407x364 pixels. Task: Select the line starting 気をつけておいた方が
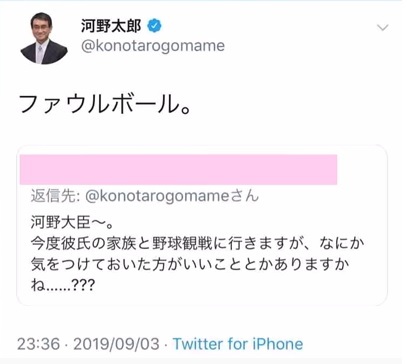(190, 264)
